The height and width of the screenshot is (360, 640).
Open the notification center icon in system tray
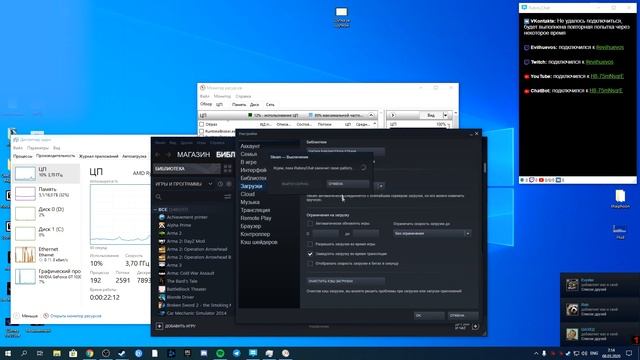(x=629, y=353)
